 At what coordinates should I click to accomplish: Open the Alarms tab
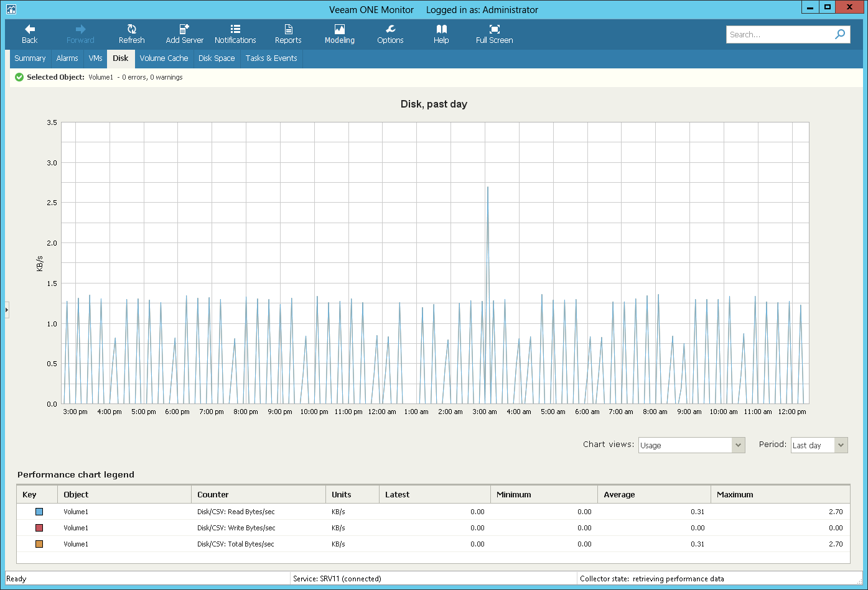67,58
